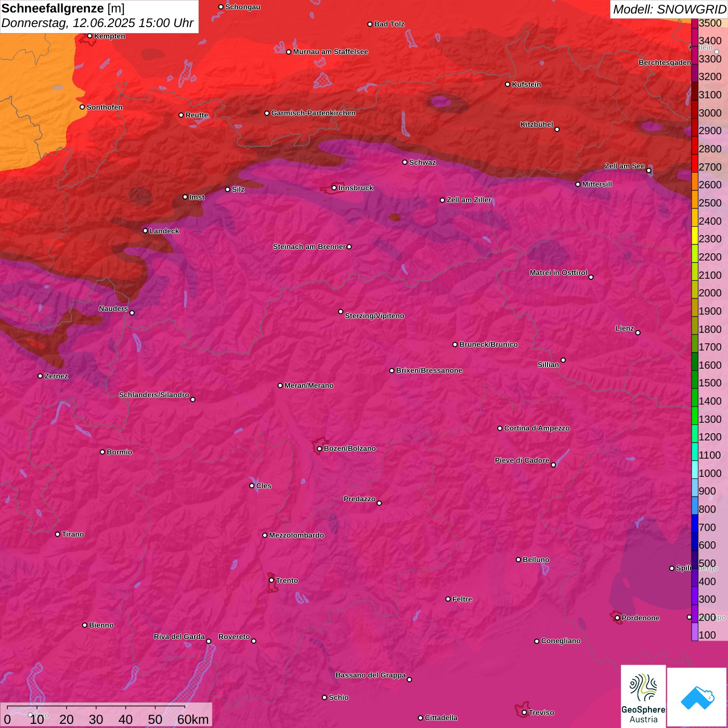The width and height of the screenshot is (728, 728).
Task: Click the Feltre location dot
Action: point(448,599)
